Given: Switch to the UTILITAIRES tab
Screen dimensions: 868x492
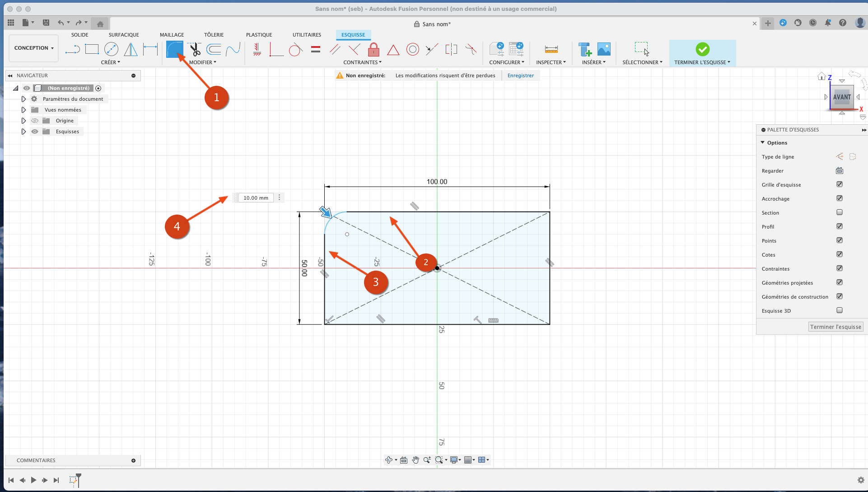Looking at the screenshot, I should pos(307,35).
